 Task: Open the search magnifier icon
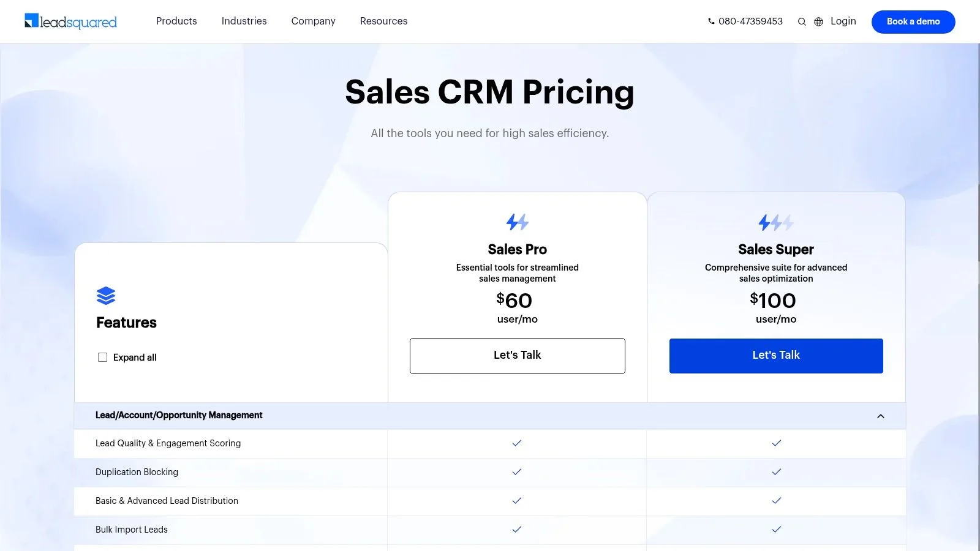(x=802, y=22)
